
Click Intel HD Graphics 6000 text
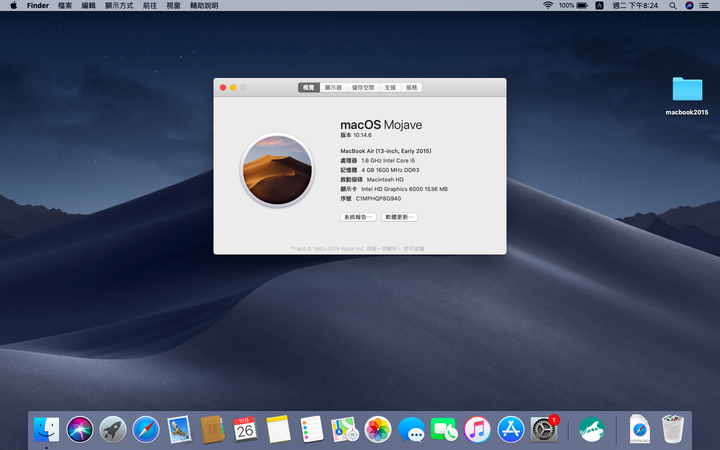(405, 189)
